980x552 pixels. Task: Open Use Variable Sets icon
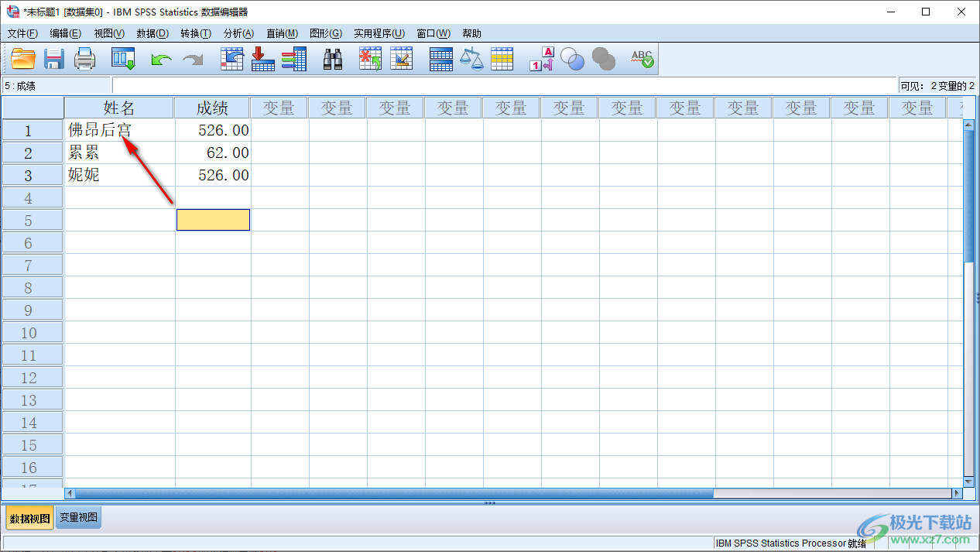pos(573,59)
